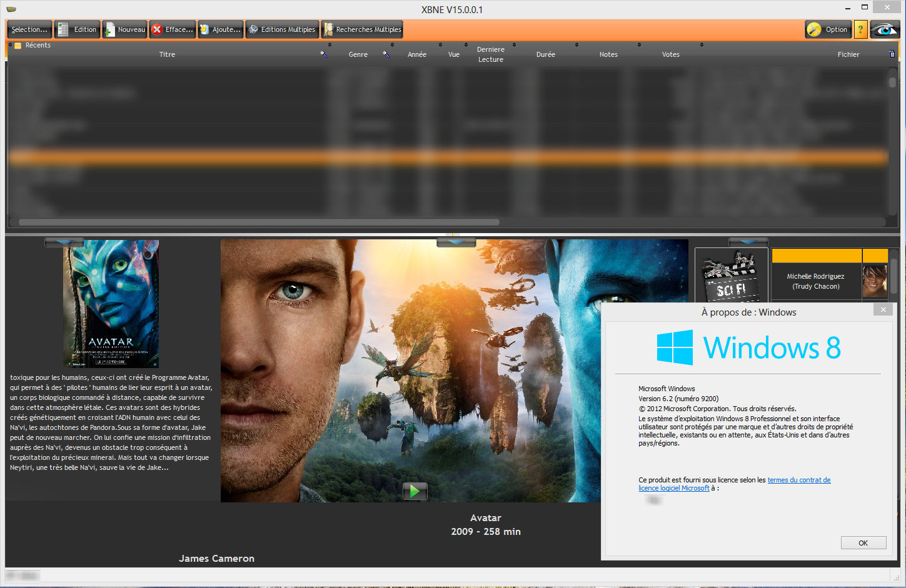Click the cast list vertical scrollbar

[x=894, y=275]
